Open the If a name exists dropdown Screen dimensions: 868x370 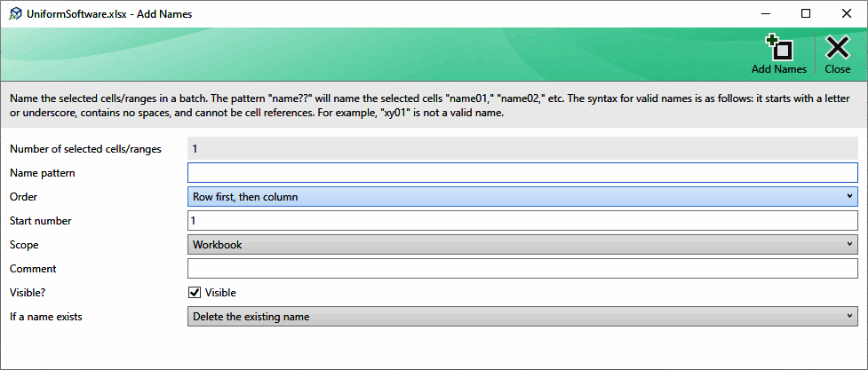click(522, 317)
